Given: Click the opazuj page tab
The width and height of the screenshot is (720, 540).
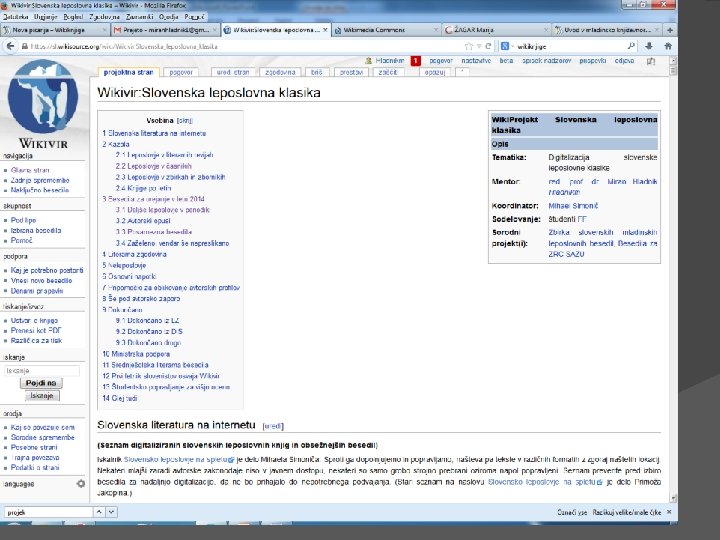Looking at the screenshot, I should pyautogui.click(x=434, y=72).
